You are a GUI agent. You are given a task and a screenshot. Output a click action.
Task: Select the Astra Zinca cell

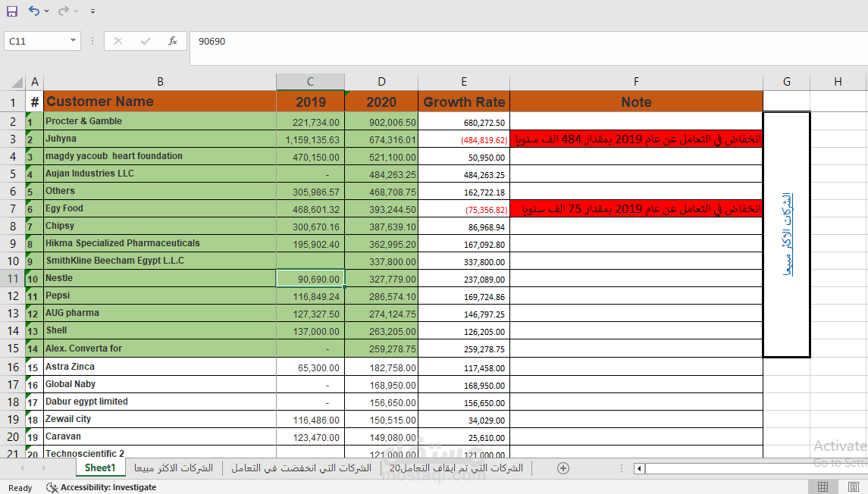pos(160,367)
